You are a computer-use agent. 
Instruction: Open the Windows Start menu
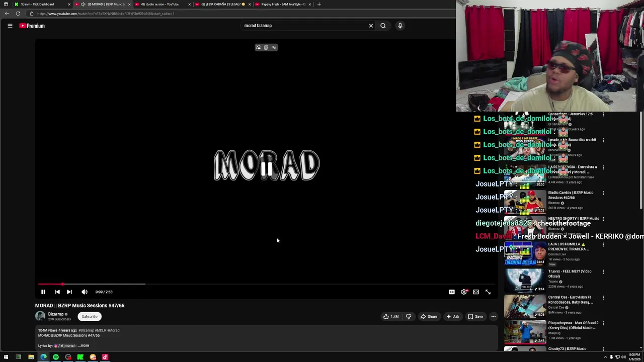pyautogui.click(x=6, y=357)
